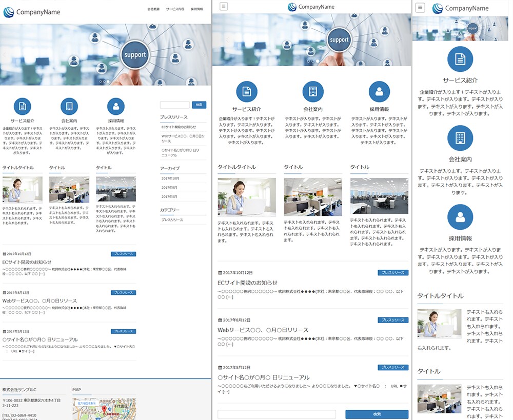Select the third slider dot in desktop hero
This screenshot has height=420, width=513.
[x=108, y=82]
